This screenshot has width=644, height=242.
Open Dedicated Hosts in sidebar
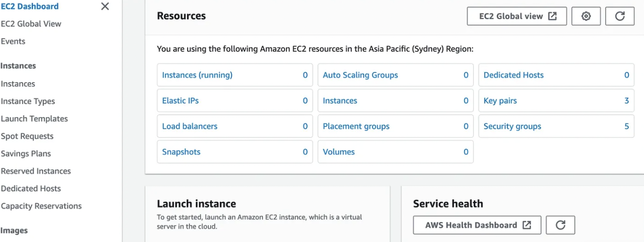click(31, 188)
